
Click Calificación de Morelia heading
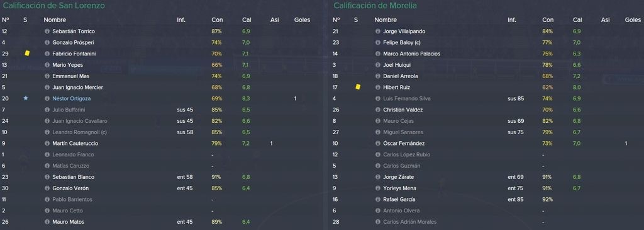pos(375,6)
